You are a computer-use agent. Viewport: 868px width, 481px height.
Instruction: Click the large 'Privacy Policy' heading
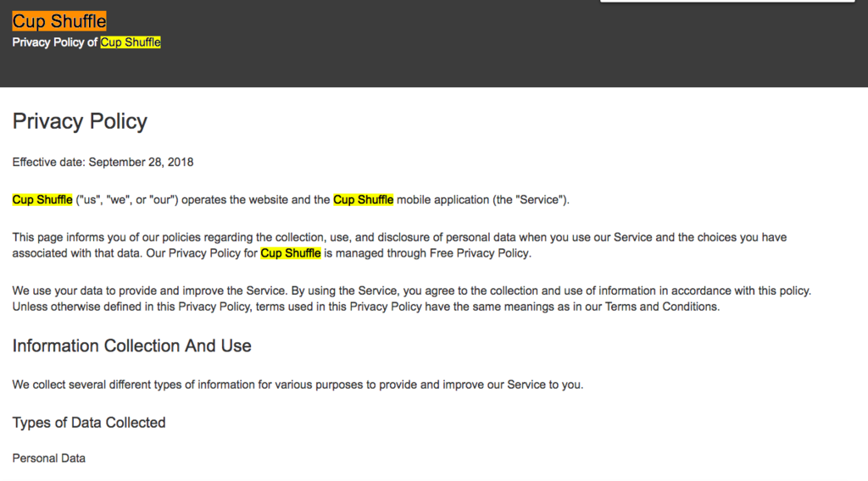80,121
